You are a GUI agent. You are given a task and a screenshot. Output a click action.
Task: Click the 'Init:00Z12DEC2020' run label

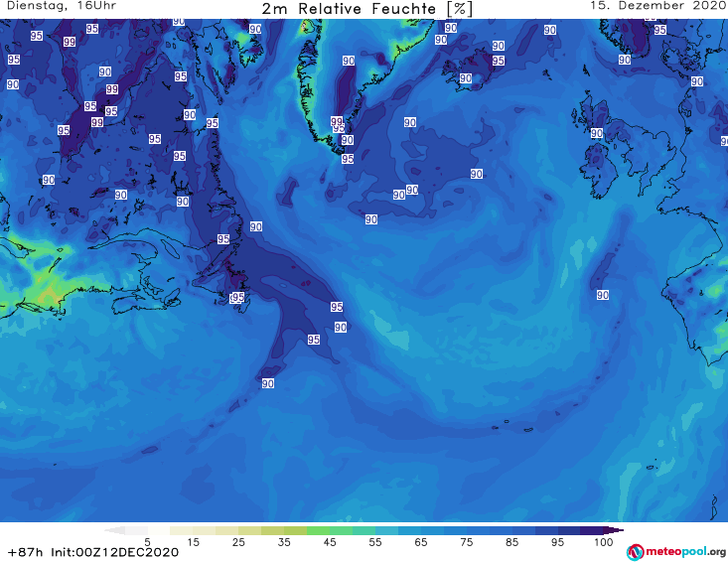[114, 552]
